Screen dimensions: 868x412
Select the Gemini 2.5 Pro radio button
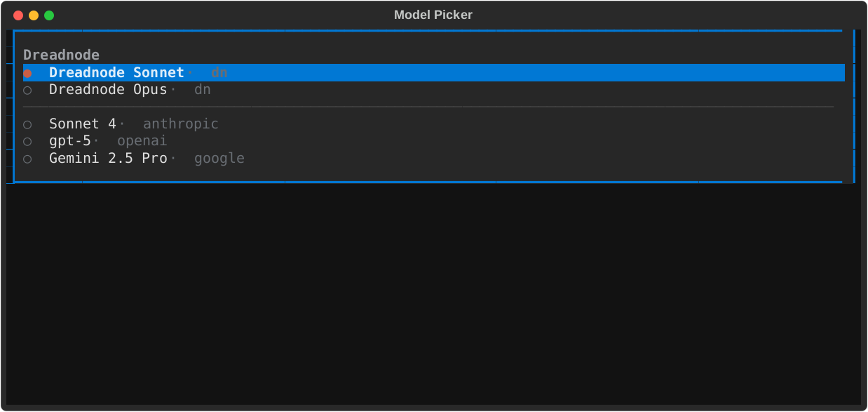tap(28, 158)
